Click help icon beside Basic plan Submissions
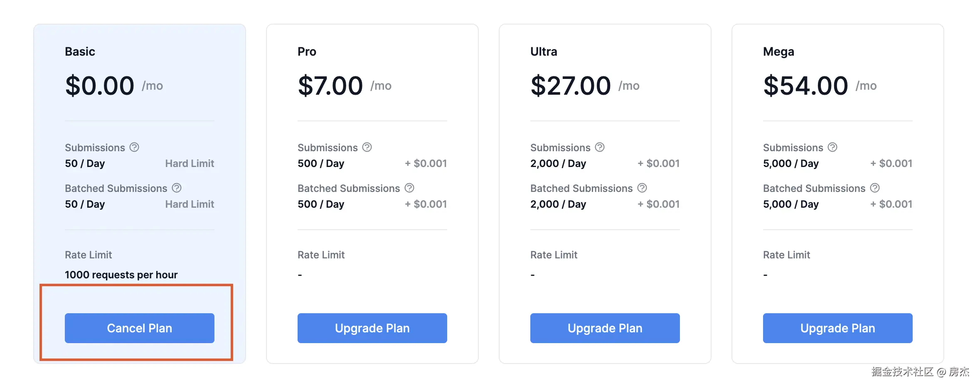This screenshot has height=388, width=980. coord(134,147)
